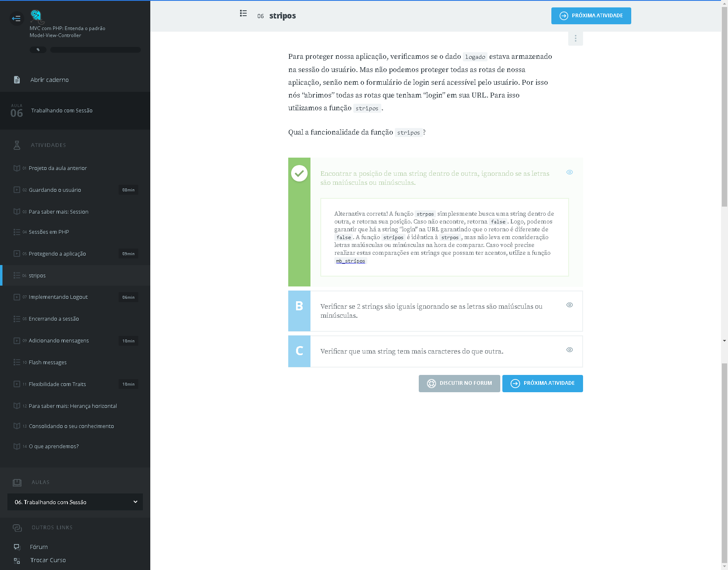Click the course logo icon
The image size is (728, 570).
coord(36,16)
